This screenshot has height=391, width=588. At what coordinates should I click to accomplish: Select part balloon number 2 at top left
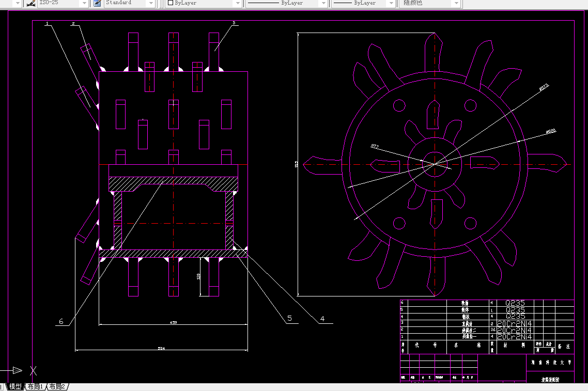click(73, 23)
